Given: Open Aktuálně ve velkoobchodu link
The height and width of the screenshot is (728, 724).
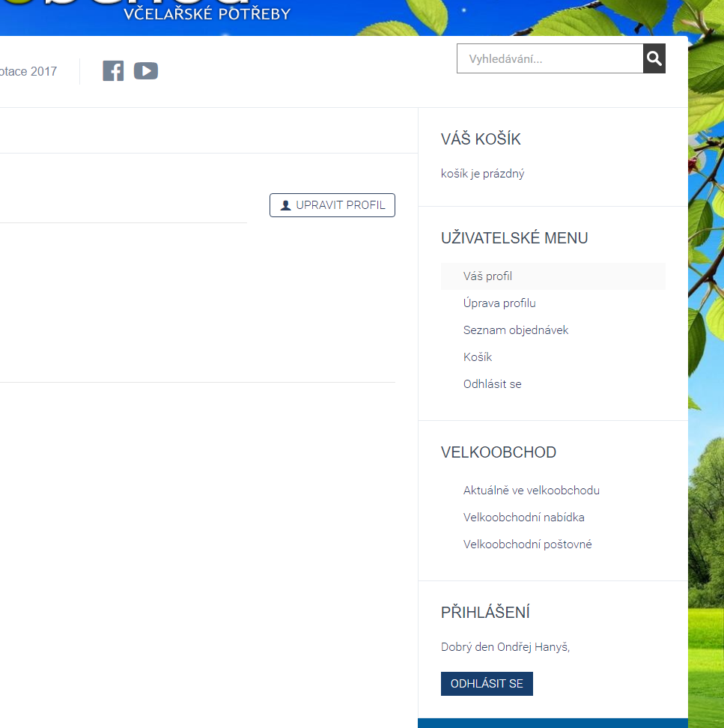Looking at the screenshot, I should [532, 491].
